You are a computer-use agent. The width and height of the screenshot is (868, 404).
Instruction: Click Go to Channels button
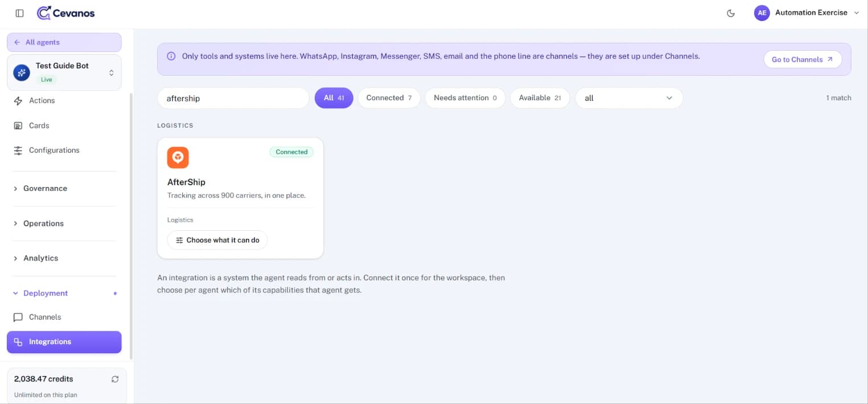803,59
